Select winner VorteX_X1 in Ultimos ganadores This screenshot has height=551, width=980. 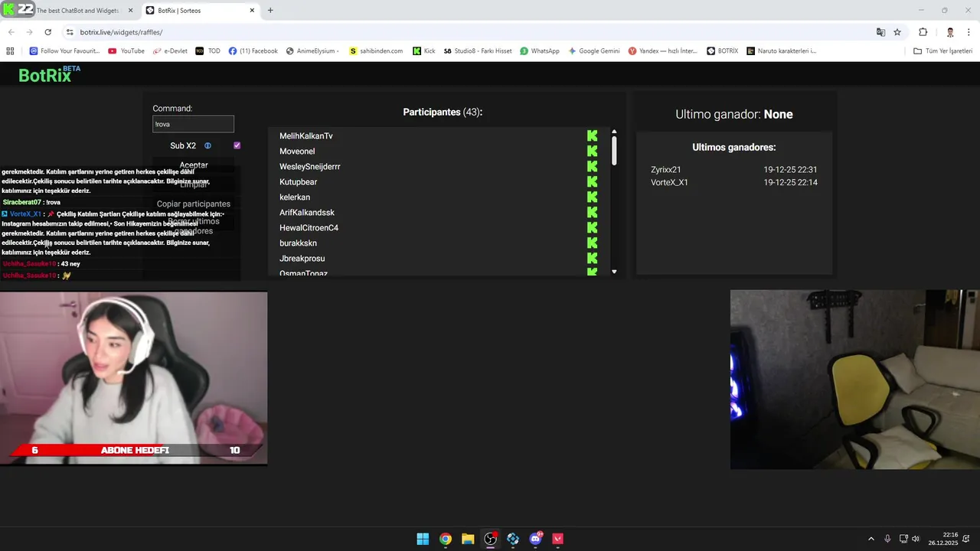click(669, 183)
